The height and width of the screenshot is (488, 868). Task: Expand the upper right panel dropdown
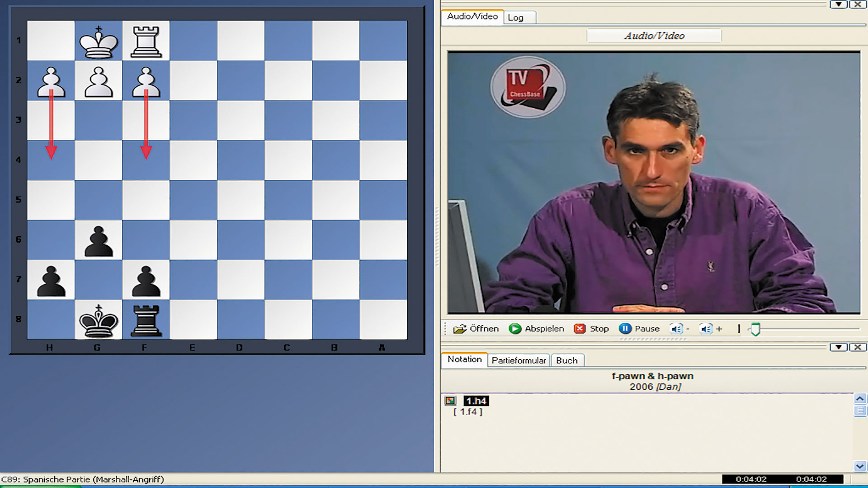tap(839, 4)
